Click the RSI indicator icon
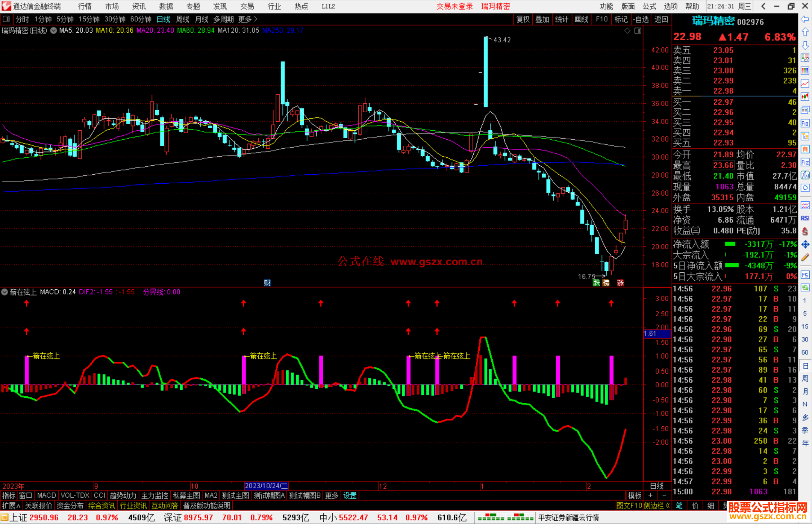This screenshot has height=524, width=812. (805, 218)
